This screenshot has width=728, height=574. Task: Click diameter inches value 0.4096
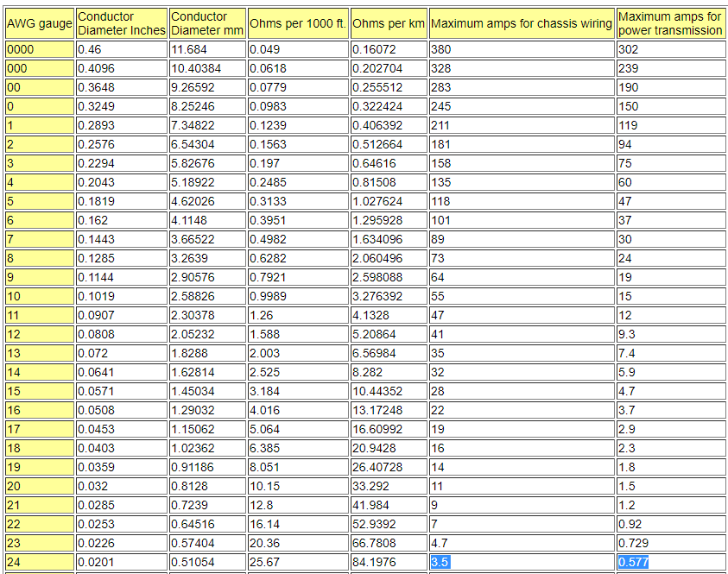click(122, 68)
